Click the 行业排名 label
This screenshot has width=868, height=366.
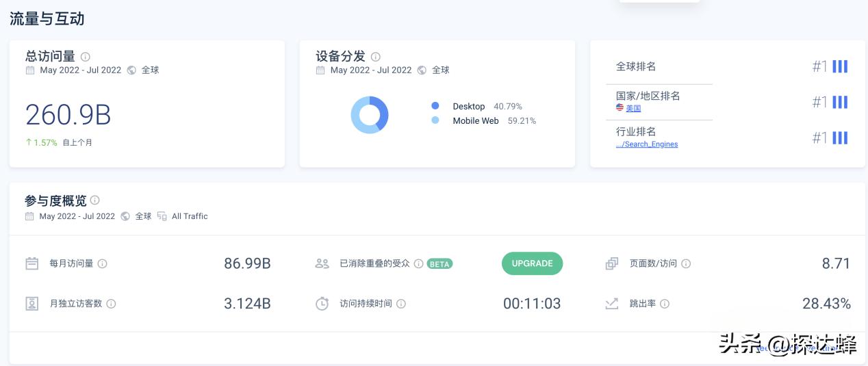(x=636, y=131)
